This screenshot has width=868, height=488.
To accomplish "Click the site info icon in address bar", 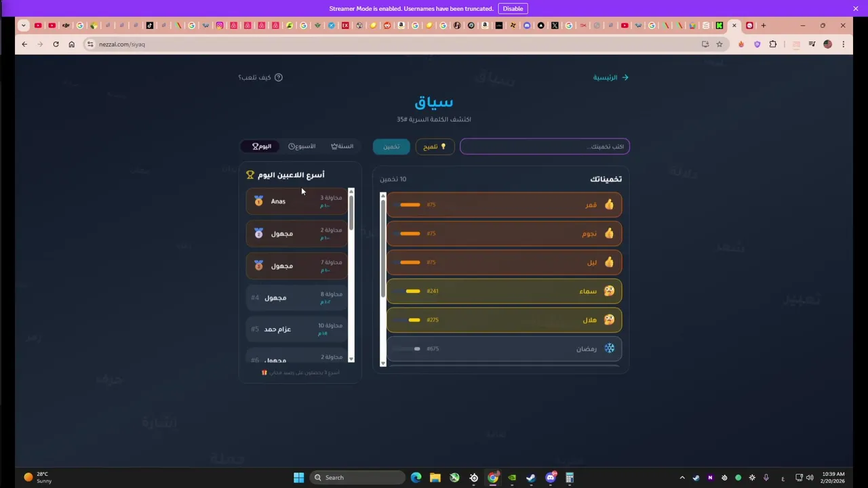I will point(90,44).
